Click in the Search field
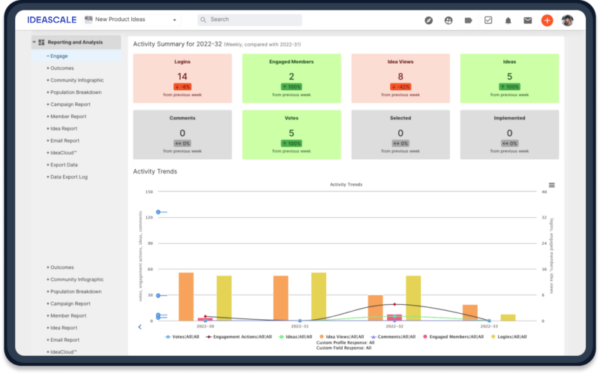This screenshot has height=374, width=600. pos(250,20)
